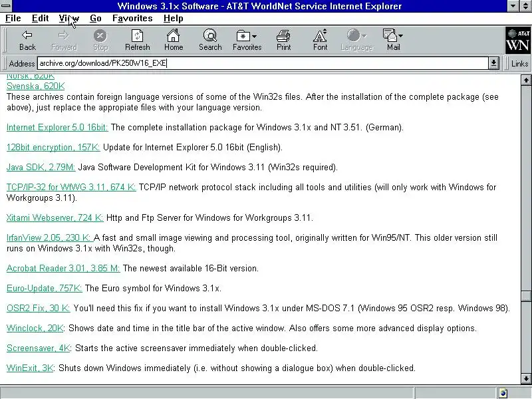Open the Winclock, 20K link

tap(35, 328)
